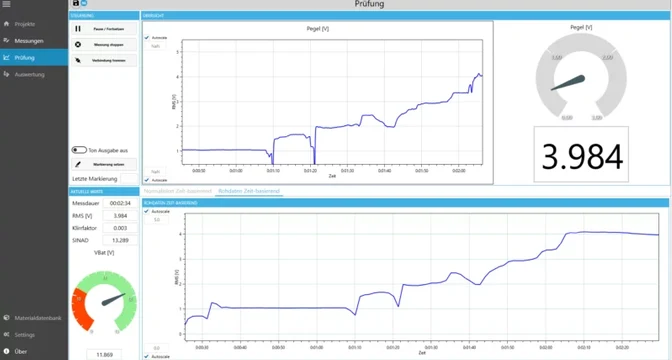Image resolution: width=672 pixels, height=360 pixels.
Task: Toggle the upper Autoscale of the Rohdaten chart
Action: point(147,211)
